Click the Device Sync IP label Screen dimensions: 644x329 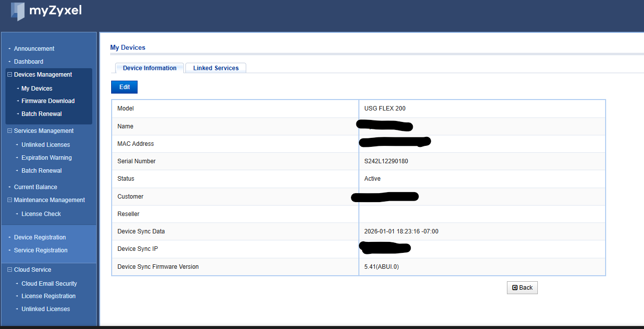pyautogui.click(x=138, y=249)
